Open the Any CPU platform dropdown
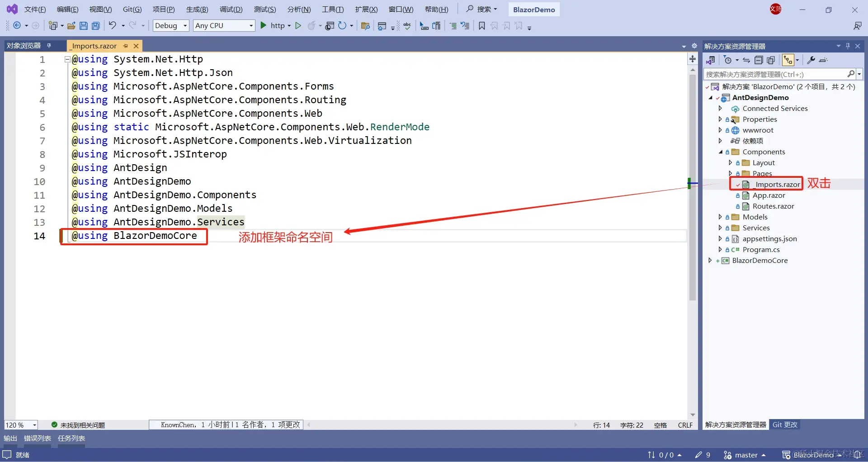The width and height of the screenshot is (868, 462). click(x=224, y=26)
